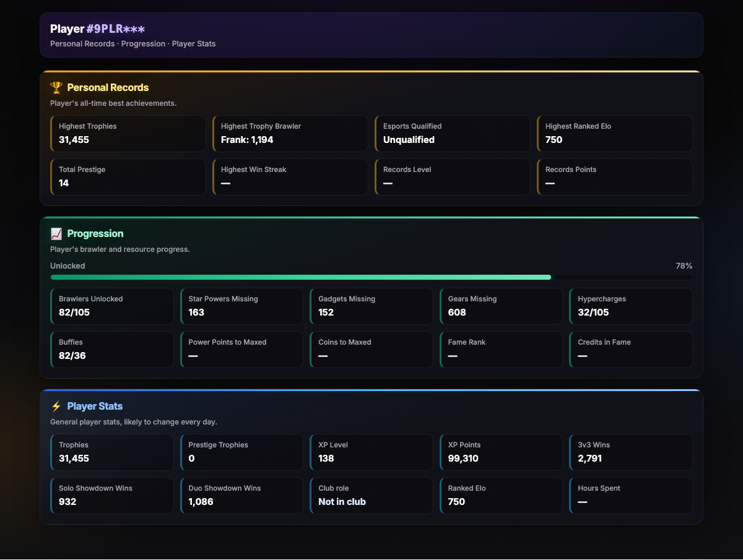Screen dimensions: 743x560
Task: Click the trophy icon beside Personal Records
Action: (56, 88)
